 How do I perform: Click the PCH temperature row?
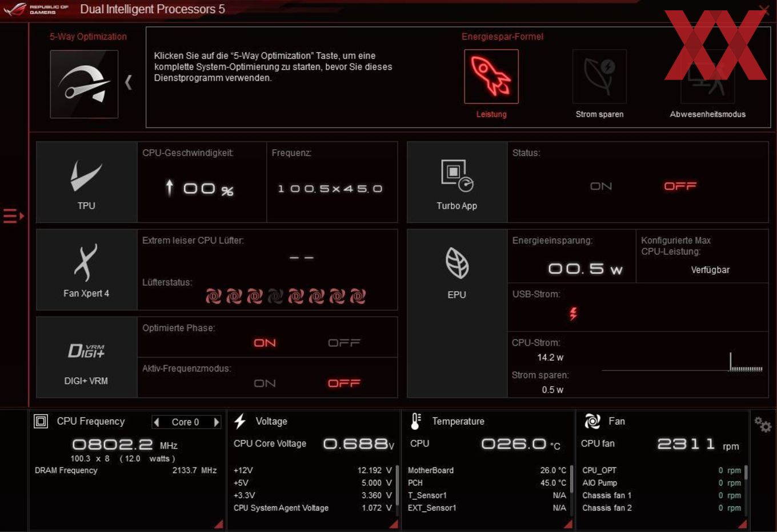click(487, 483)
